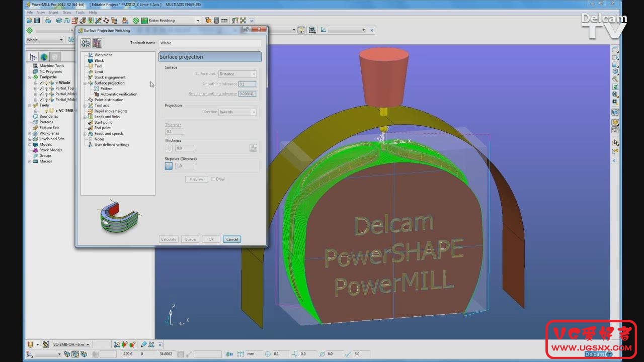Open Toolpath Strategies icon beside Raster Finishing
Image resolution: width=644 pixels, height=362 pixels.
pyautogui.click(x=136, y=21)
